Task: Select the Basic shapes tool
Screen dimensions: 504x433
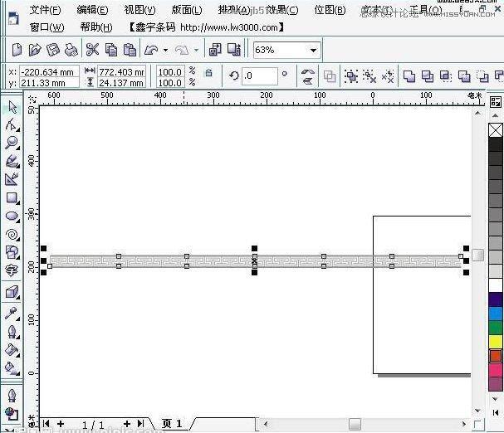Action: [x=12, y=252]
